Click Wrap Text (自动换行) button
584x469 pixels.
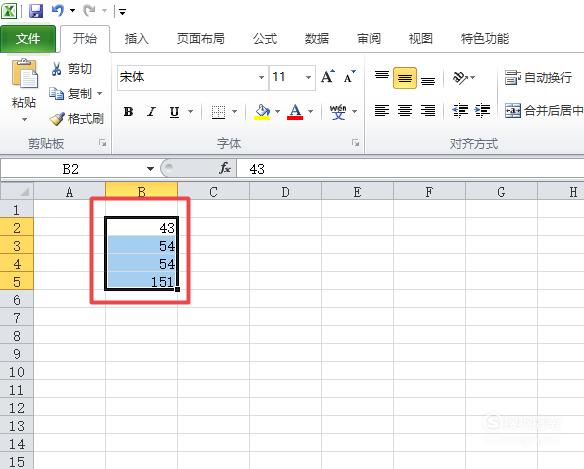pos(538,77)
